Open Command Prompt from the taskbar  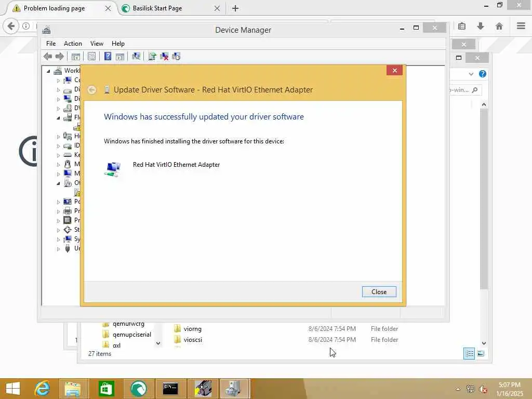coord(170,389)
